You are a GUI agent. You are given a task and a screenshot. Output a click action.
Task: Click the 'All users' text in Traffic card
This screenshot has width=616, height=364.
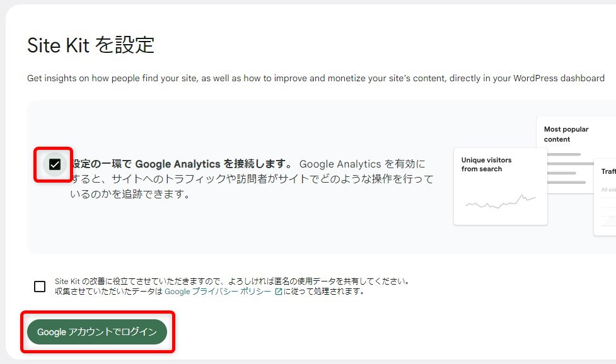point(608,189)
